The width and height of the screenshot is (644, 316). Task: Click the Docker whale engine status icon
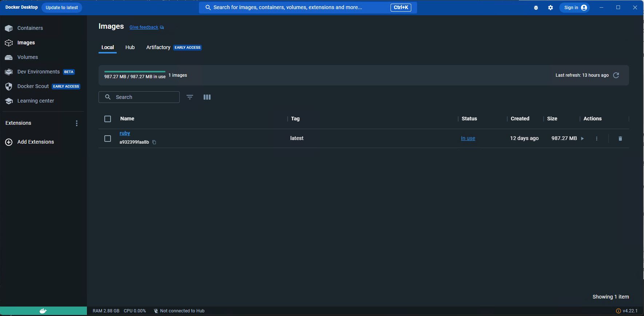43,311
